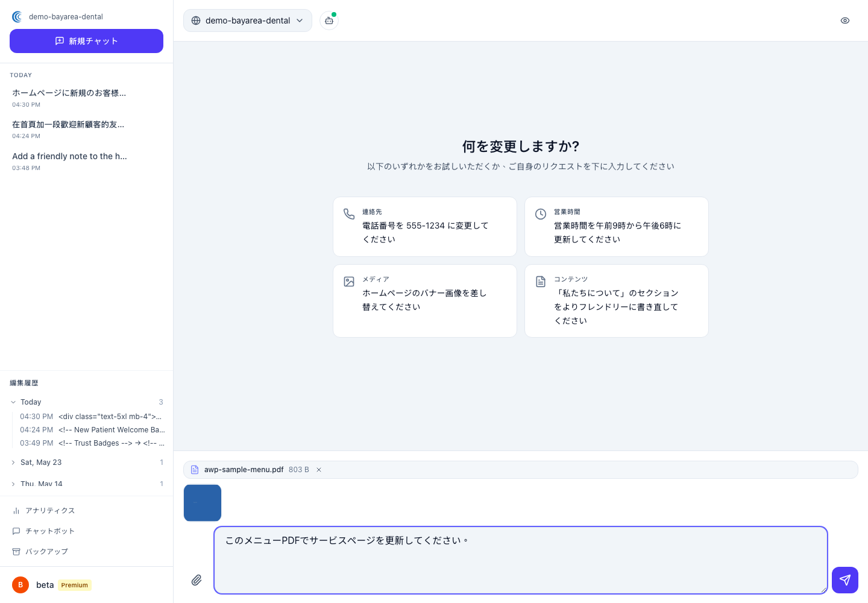Click the 何を変更しますか? heading
Viewport: 868px width, 603px height.
[x=521, y=147]
